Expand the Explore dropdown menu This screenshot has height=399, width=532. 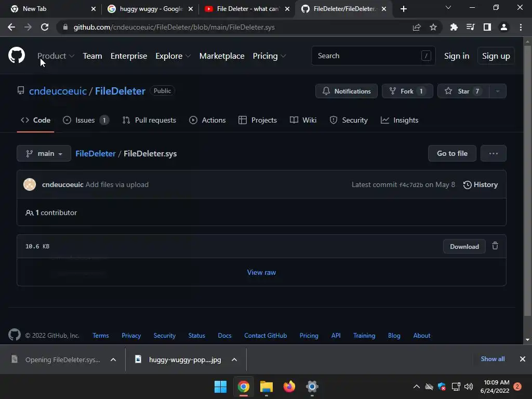173,56
